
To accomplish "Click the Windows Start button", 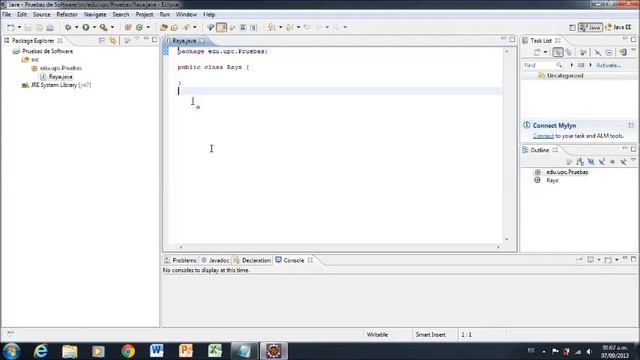I will click(x=11, y=351).
